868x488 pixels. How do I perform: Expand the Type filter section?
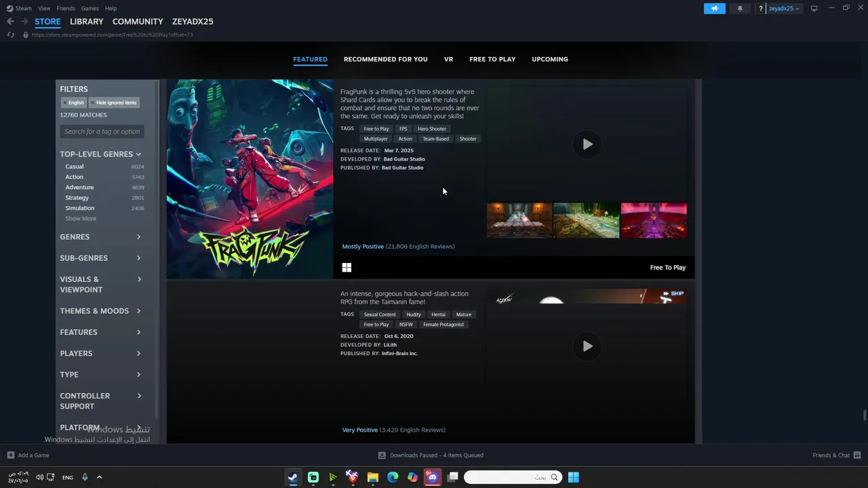pos(100,375)
